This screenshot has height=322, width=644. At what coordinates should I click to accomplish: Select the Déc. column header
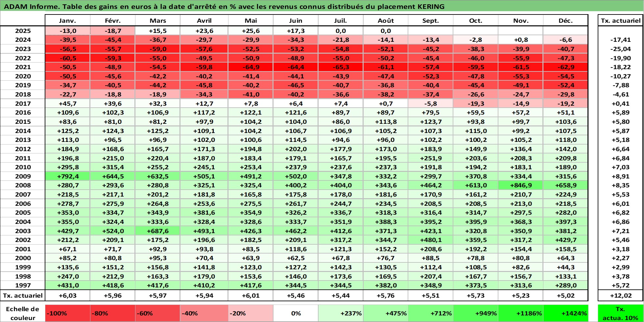pos(565,20)
